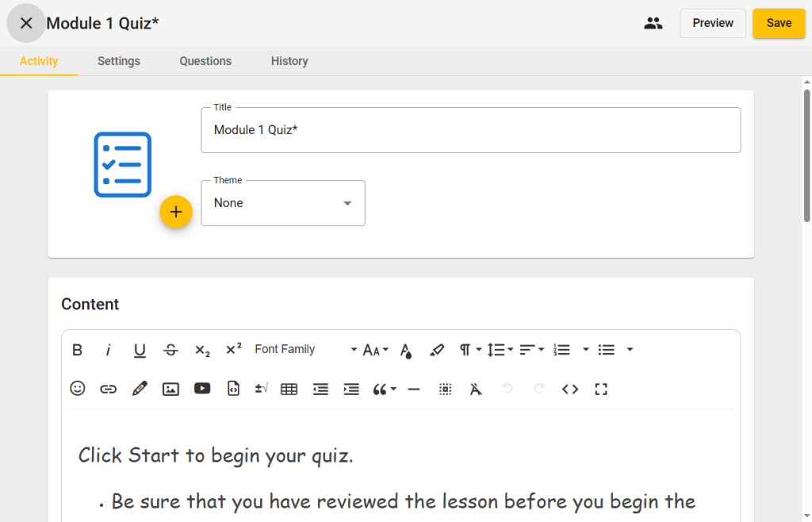812x522 pixels.
Task: Open the Settings tab
Action: pos(119,61)
